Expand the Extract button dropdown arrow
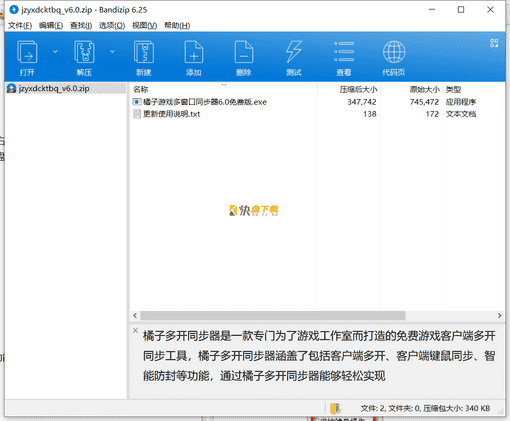510x421 pixels. [x=112, y=51]
